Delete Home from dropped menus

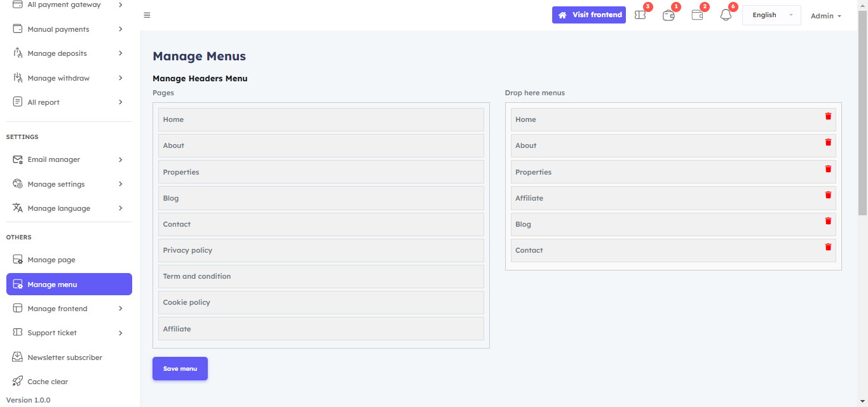tap(828, 116)
